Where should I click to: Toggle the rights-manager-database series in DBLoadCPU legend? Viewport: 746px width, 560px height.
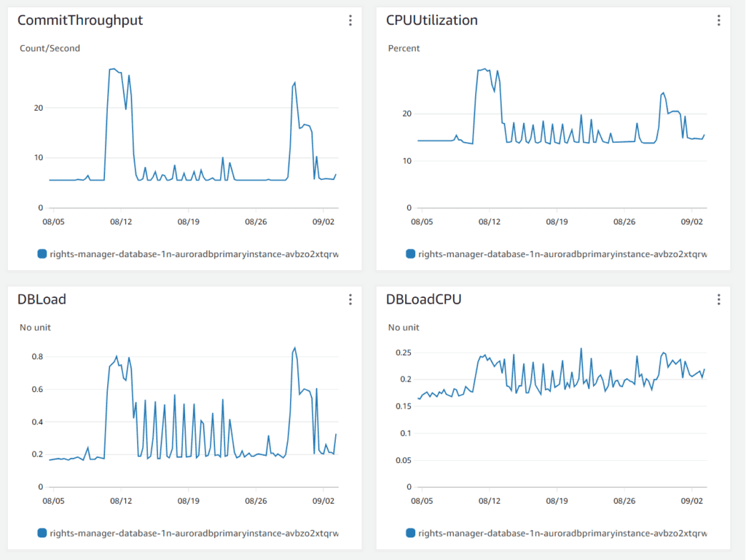pos(562,533)
